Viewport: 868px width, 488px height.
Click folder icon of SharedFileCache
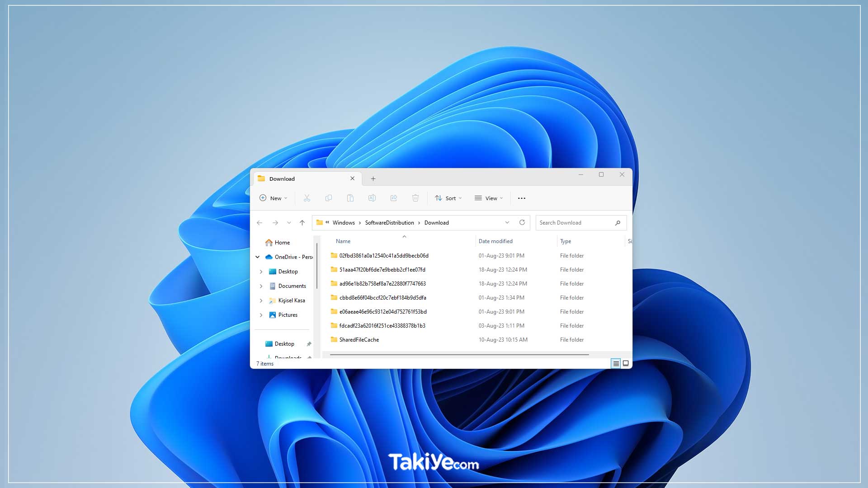(x=334, y=339)
